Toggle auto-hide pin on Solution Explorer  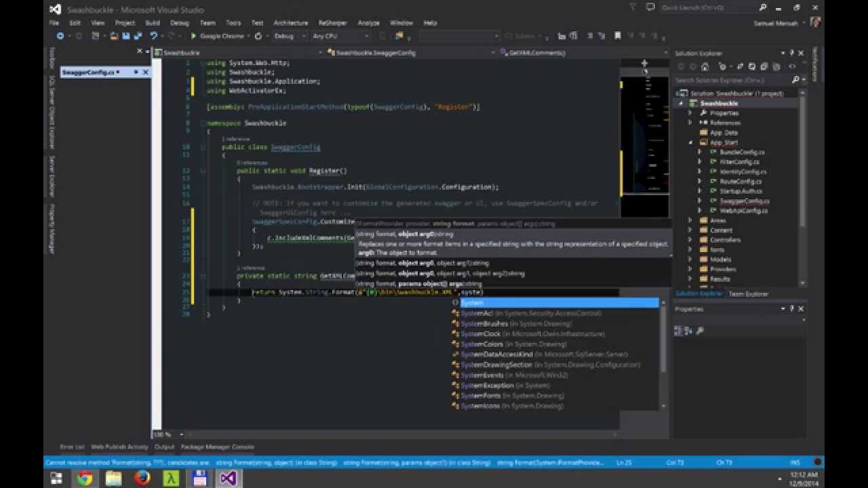792,53
